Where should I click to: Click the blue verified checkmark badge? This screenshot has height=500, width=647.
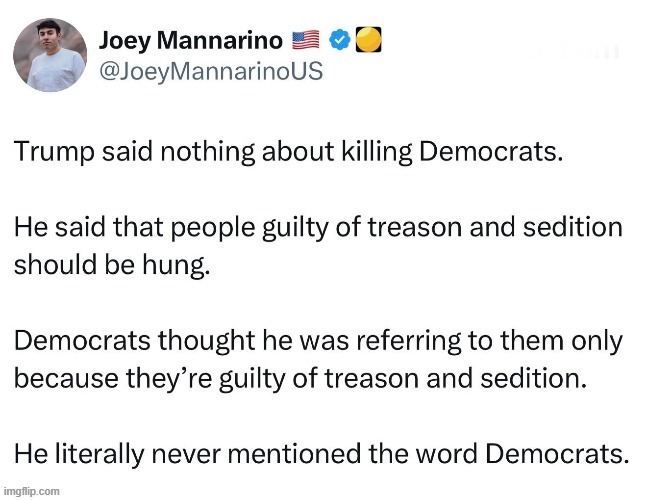[340, 41]
